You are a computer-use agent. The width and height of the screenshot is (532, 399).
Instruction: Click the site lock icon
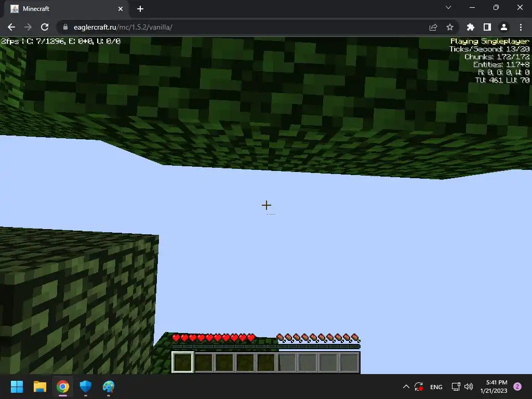click(65, 27)
